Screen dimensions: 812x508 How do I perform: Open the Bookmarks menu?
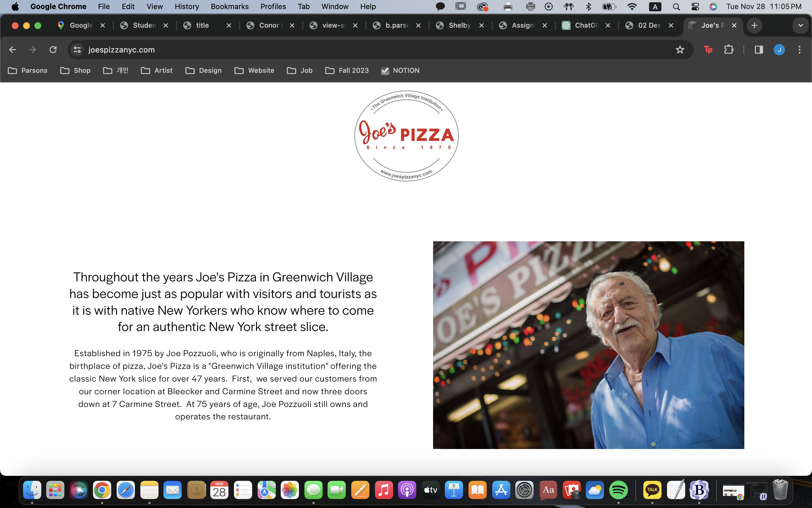click(x=230, y=7)
